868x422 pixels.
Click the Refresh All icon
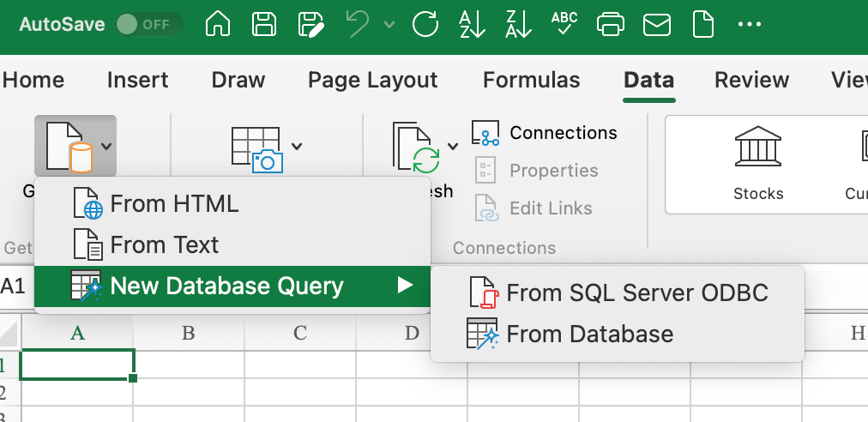click(x=417, y=148)
